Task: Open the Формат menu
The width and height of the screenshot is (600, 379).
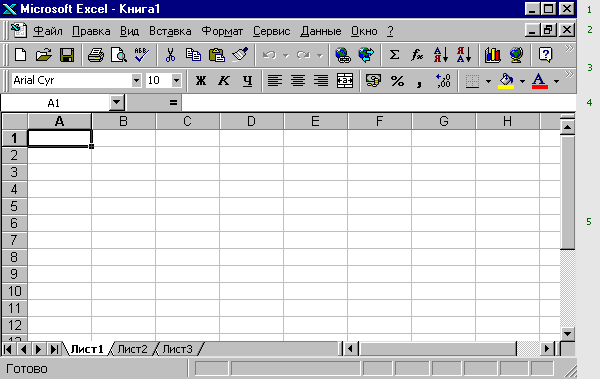Action: click(222, 31)
